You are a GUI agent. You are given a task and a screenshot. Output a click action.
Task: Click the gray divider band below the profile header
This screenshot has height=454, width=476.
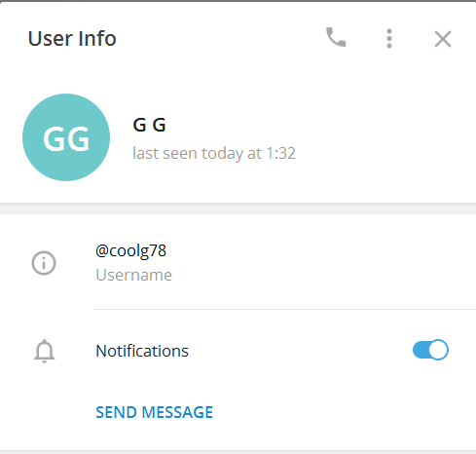point(238,208)
